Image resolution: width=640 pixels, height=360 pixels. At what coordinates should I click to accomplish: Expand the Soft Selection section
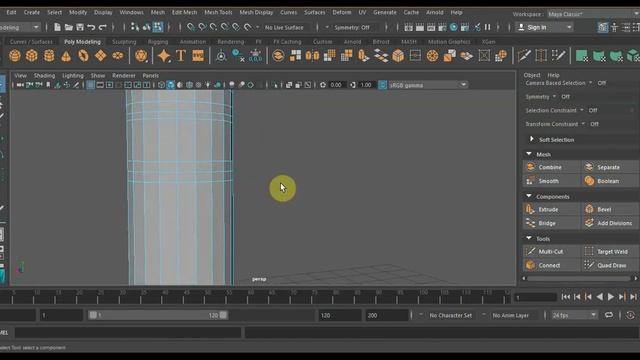(x=531, y=139)
